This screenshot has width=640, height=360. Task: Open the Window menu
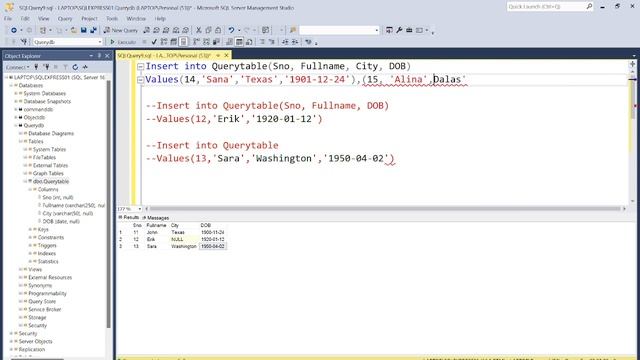136,19
